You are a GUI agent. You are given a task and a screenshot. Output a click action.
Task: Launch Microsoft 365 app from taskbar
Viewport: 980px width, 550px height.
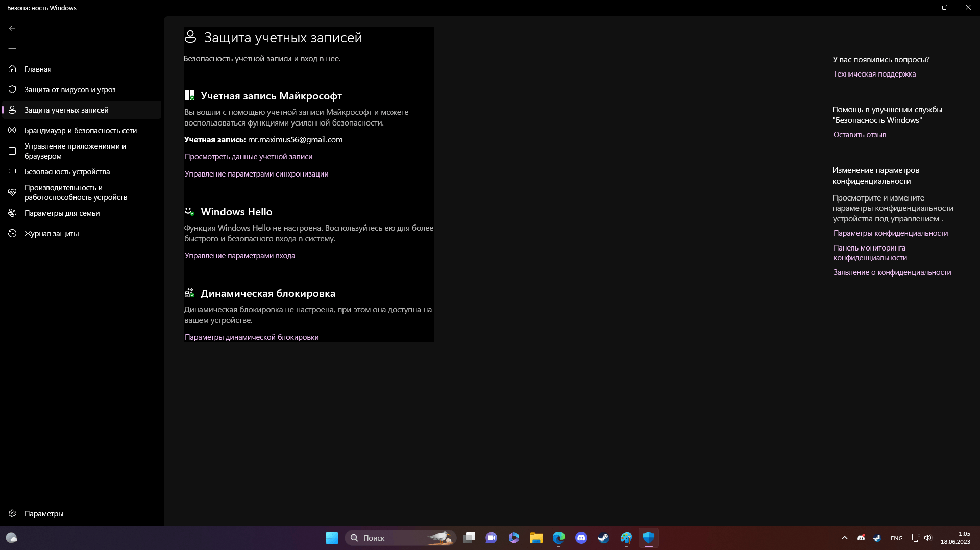(514, 538)
